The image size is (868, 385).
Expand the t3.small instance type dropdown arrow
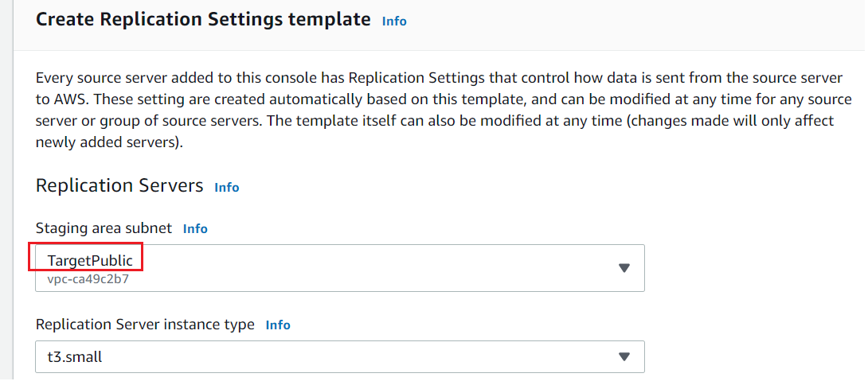624,357
